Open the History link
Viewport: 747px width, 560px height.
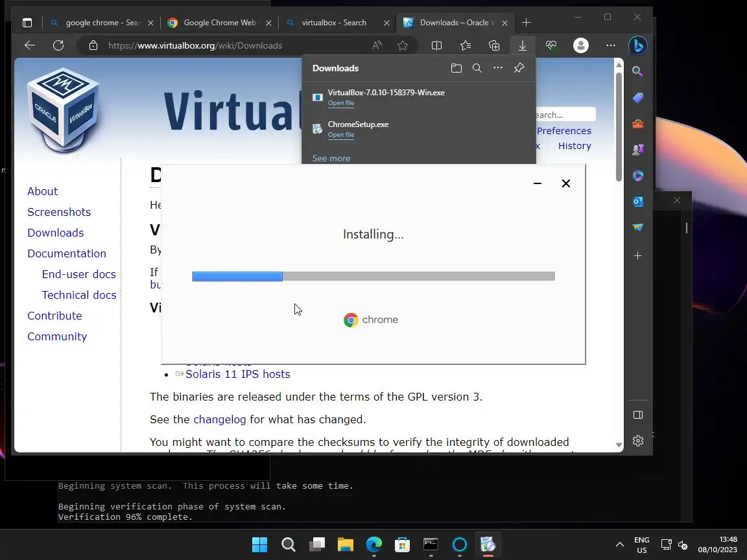pyautogui.click(x=575, y=146)
